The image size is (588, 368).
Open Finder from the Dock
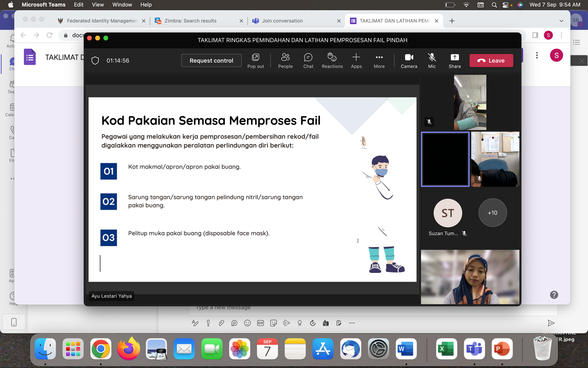click(x=46, y=349)
